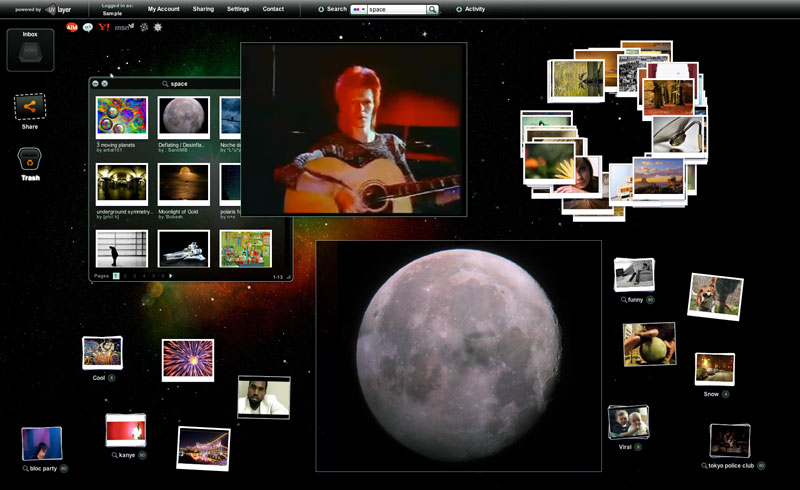Open the bloc party photo stack
This screenshot has height=490, width=800.
point(42,444)
